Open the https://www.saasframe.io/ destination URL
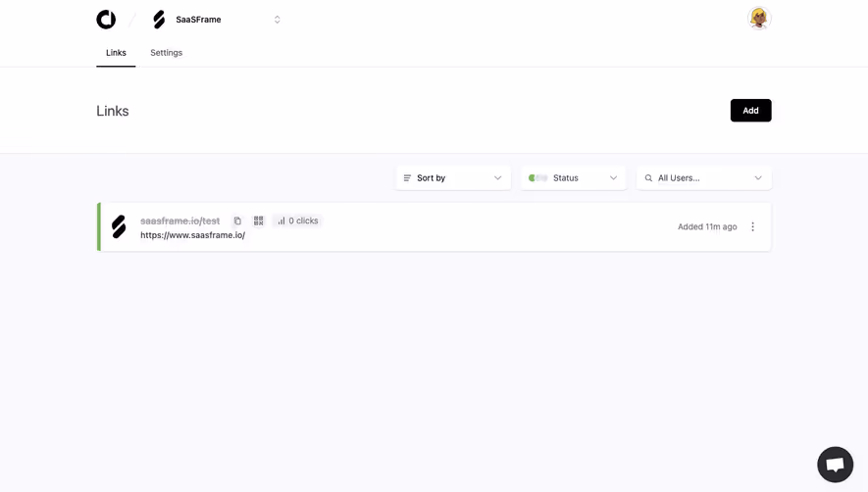The height and width of the screenshot is (492, 868). [192, 235]
